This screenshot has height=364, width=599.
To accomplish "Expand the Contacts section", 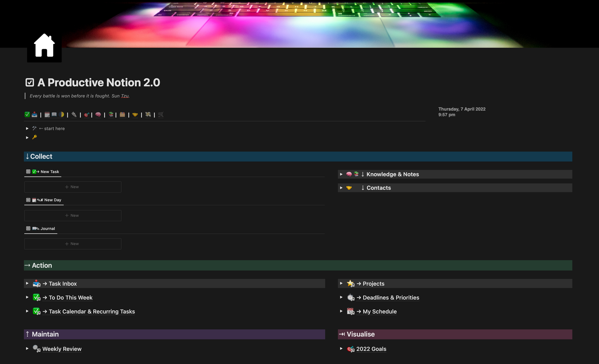I will pos(341,188).
